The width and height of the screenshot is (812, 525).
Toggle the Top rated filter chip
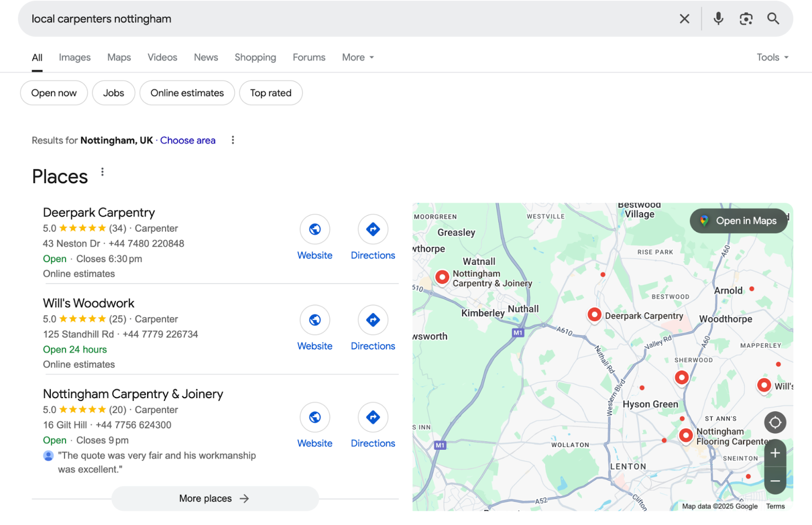point(271,93)
